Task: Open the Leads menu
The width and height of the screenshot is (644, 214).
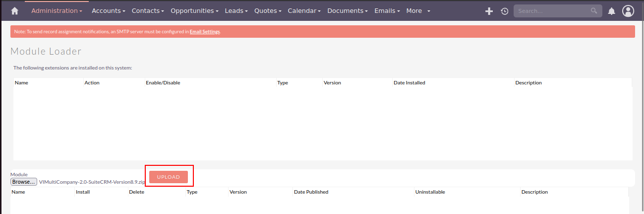Action: tap(236, 11)
